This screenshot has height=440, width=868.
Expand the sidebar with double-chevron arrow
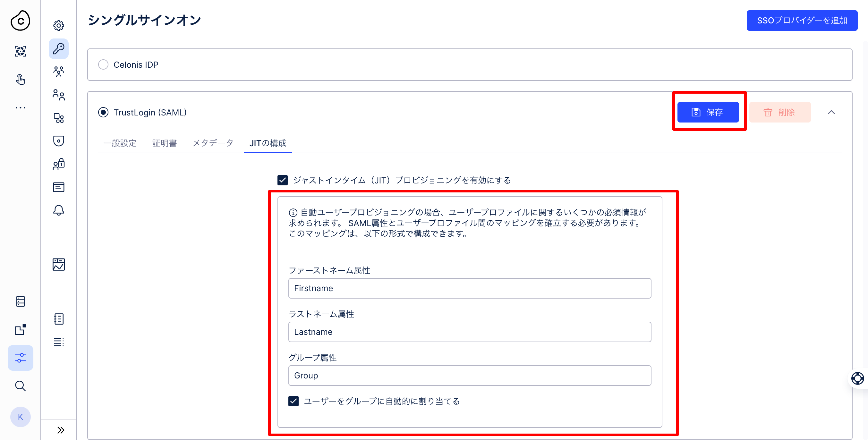tap(60, 430)
